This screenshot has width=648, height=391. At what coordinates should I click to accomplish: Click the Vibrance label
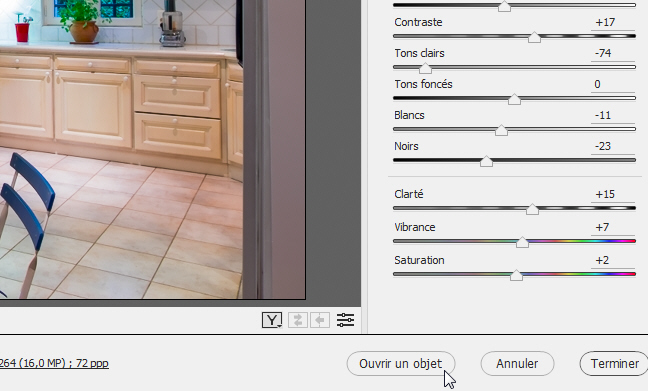pyautogui.click(x=415, y=227)
